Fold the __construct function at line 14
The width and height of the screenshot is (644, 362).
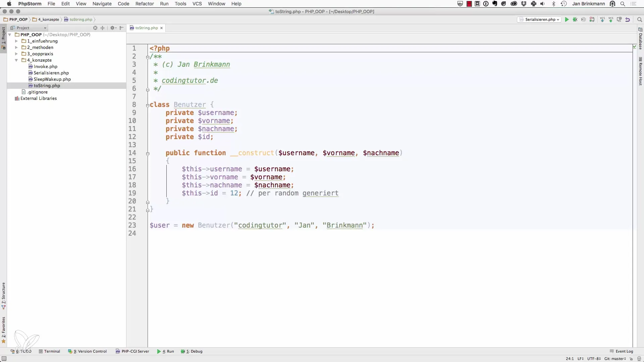tap(148, 154)
